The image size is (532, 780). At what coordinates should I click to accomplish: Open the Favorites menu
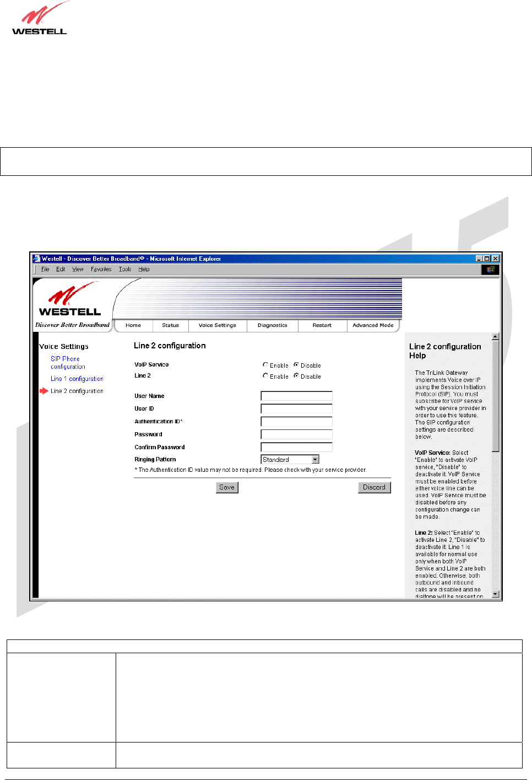coord(101,270)
